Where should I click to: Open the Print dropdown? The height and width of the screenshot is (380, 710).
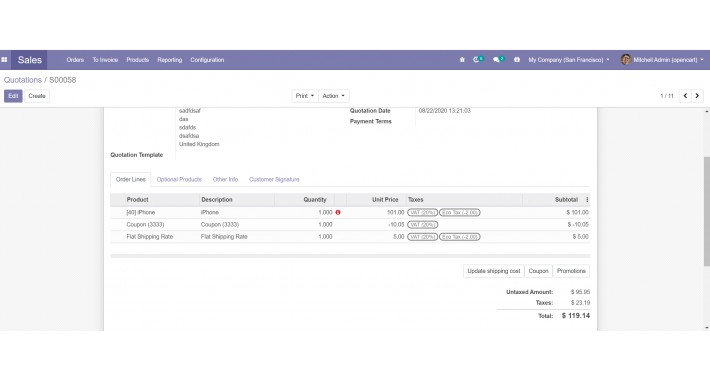click(x=305, y=96)
